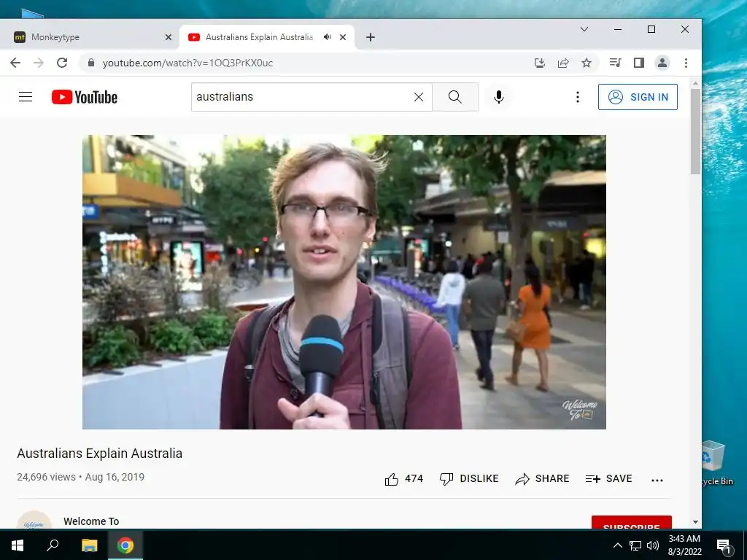This screenshot has height=560, width=747.
Task: Clear the search text with the X
Action: coord(419,97)
